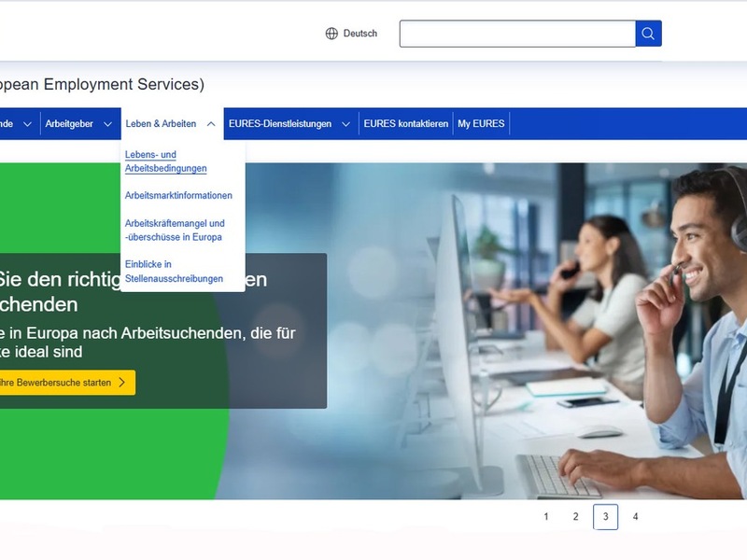Expand the Arbeitgeber menu chevron
Screen dimensions: 747x560
pyautogui.click(x=107, y=124)
